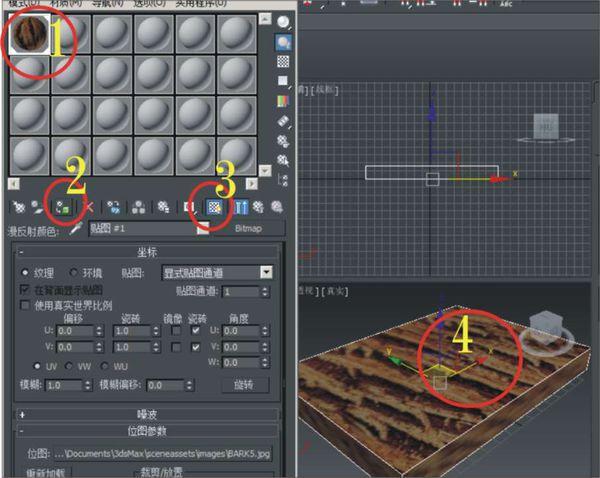Screen dimensions: 600x478
Task: Select the VW radio button
Action: 68,366
